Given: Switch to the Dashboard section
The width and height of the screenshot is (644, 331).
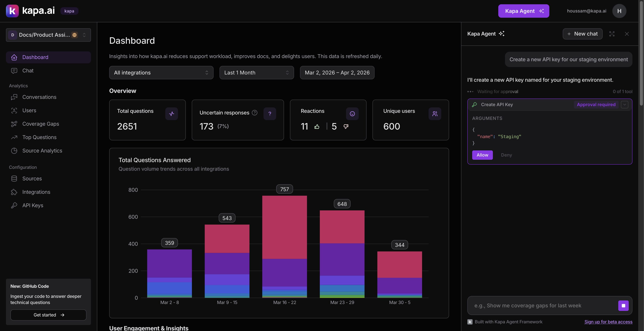Looking at the screenshot, I should (x=35, y=57).
